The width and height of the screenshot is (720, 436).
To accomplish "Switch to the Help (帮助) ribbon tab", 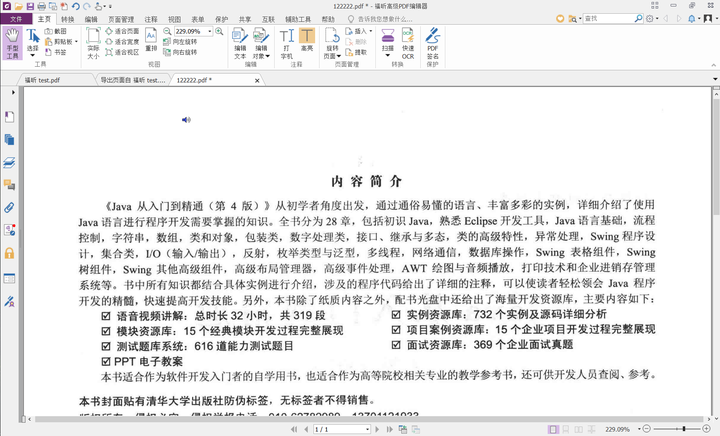I will point(328,19).
